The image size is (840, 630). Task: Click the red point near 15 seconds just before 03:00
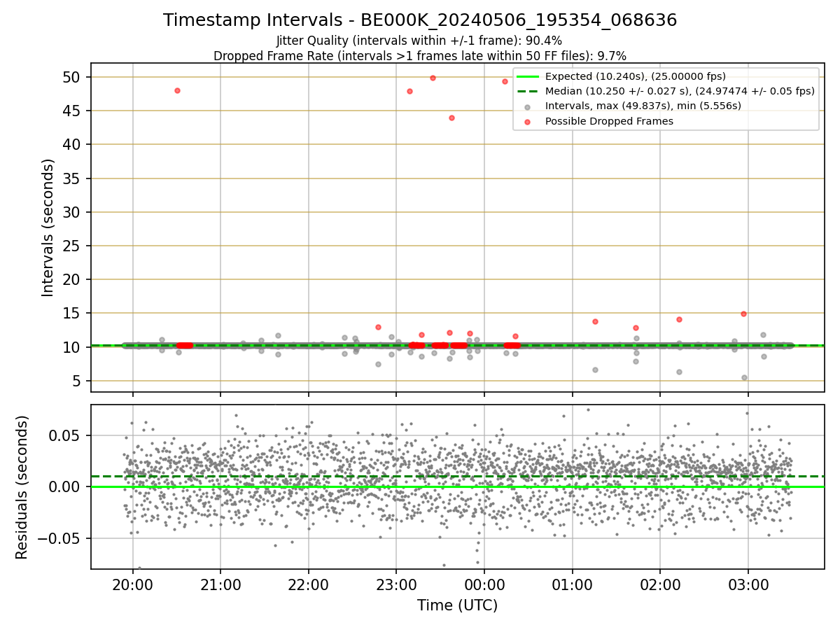point(743,314)
